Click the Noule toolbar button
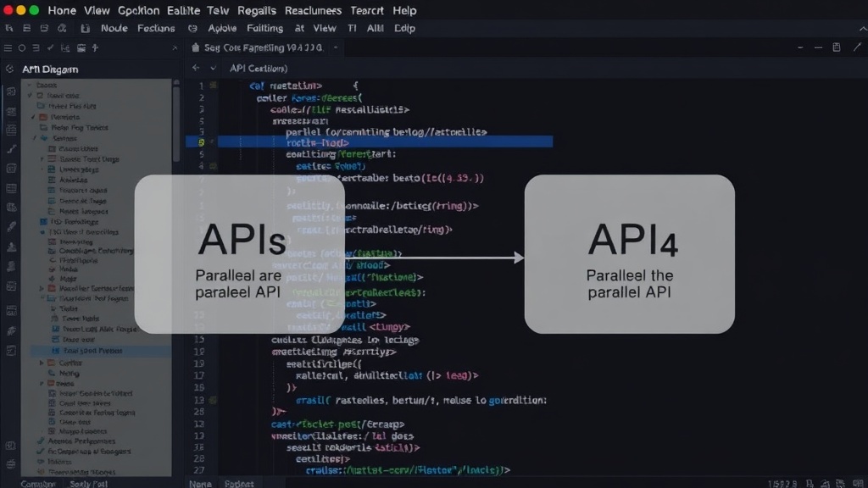The height and width of the screenshot is (488, 868). click(114, 28)
